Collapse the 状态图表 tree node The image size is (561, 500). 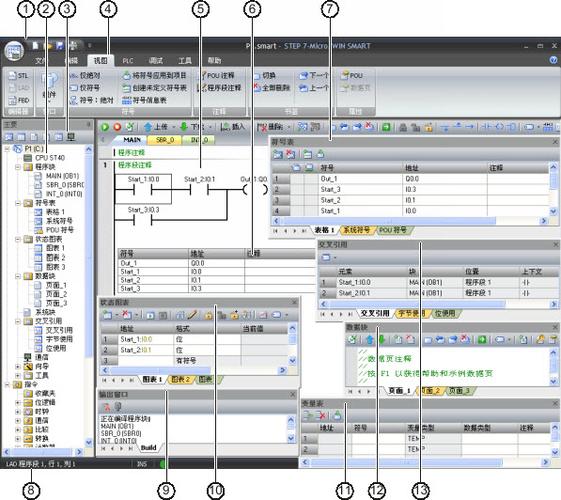(x=18, y=239)
